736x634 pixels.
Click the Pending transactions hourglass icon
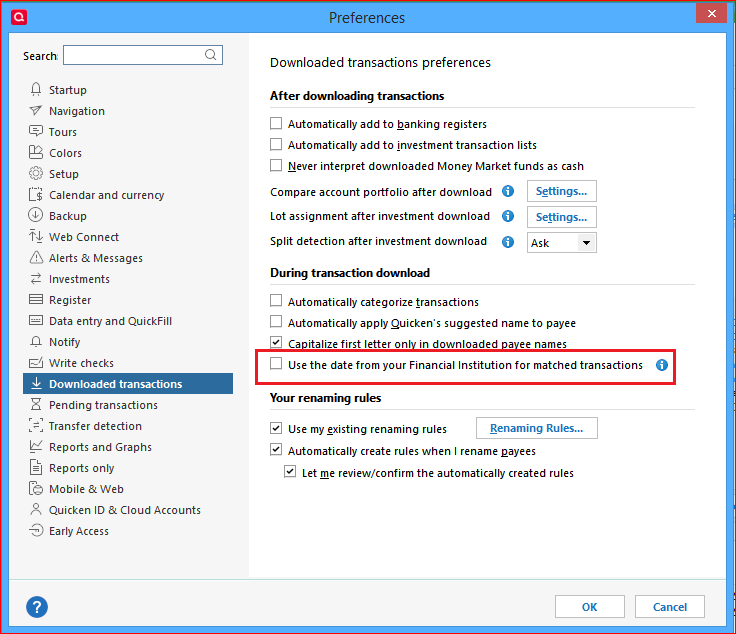tap(36, 405)
